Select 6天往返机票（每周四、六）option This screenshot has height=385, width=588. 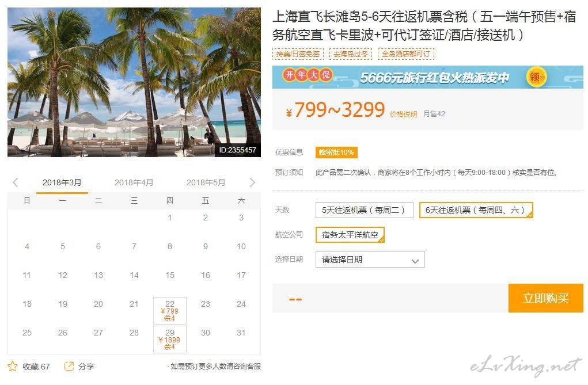[x=476, y=210]
